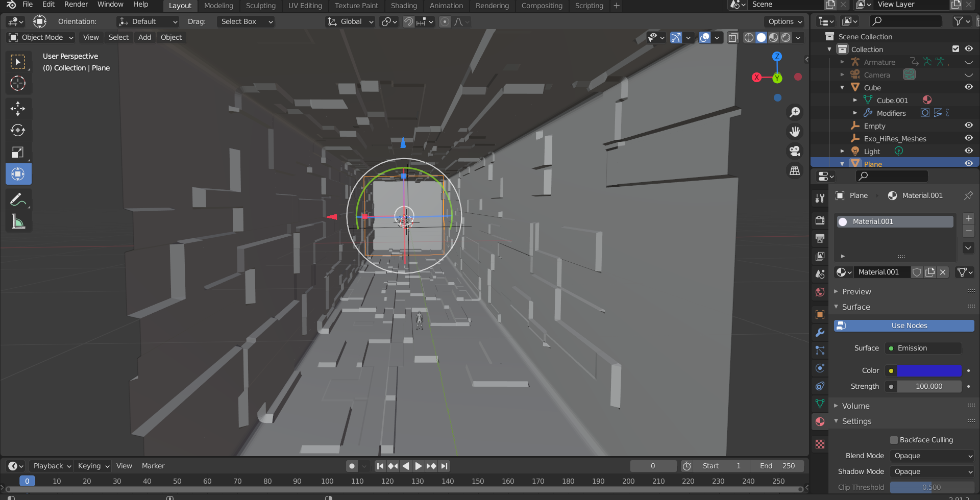This screenshot has width=980, height=500.
Task: Duplicate material with the new material icon
Action: (x=930, y=272)
